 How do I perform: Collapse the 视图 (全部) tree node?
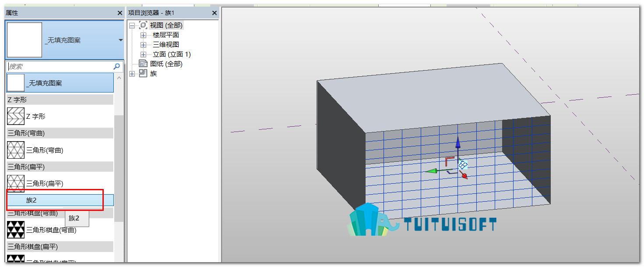coord(132,25)
